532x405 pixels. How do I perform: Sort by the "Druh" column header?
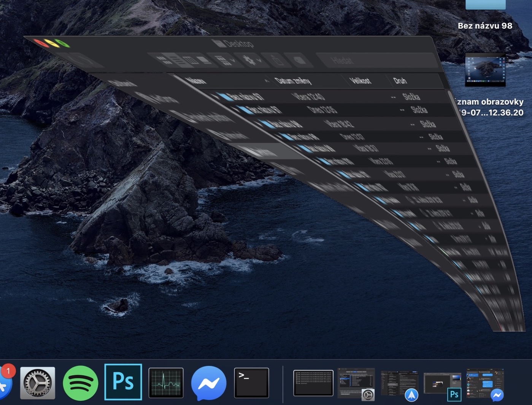pos(416,81)
